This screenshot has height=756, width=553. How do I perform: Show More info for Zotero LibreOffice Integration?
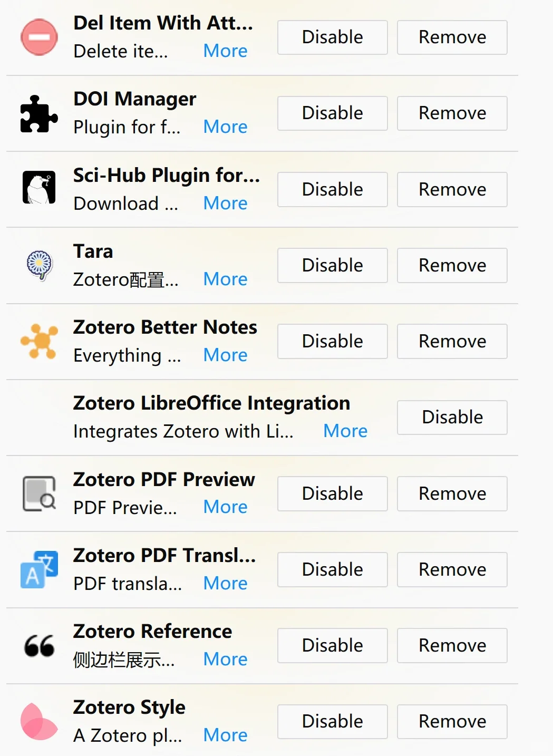coord(345,431)
